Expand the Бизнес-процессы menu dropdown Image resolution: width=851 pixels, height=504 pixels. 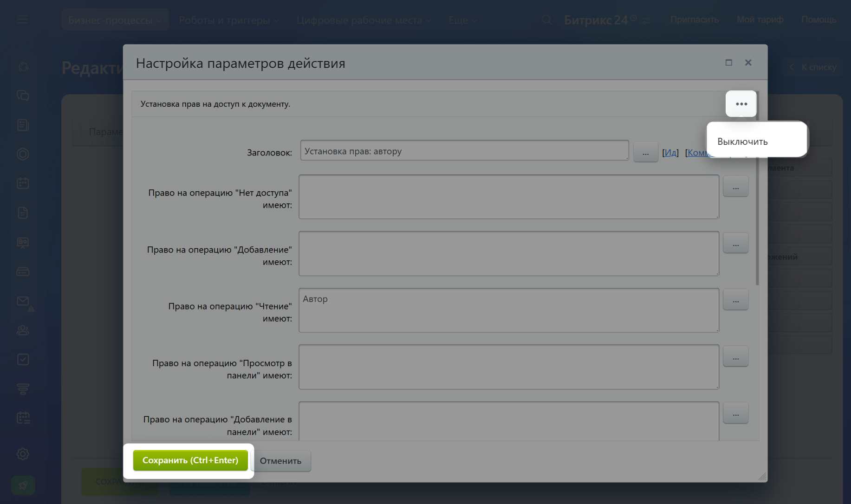[x=115, y=20]
